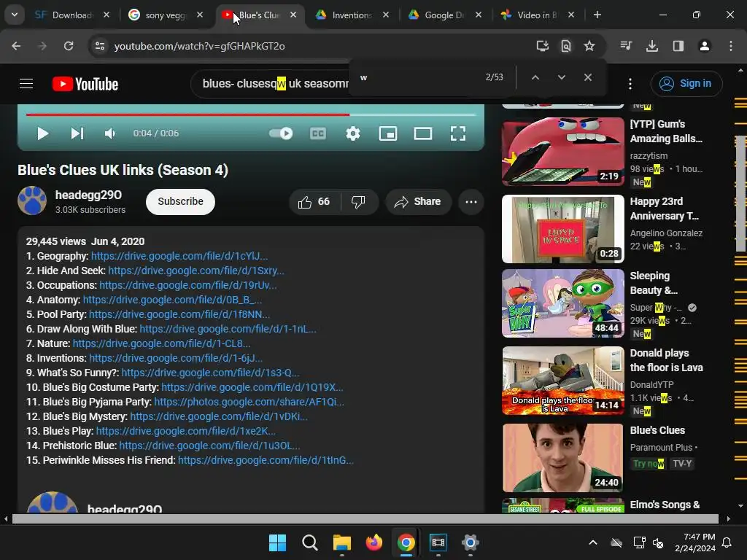Open the Windows Start menu
Image resolution: width=747 pixels, height=560 pixels.
277,542
